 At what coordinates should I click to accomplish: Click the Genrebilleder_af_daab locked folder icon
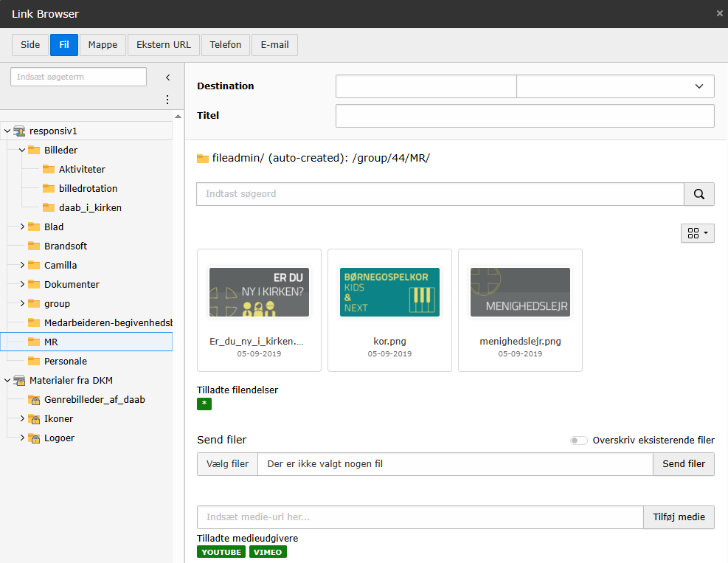pyautogui.click(x=34, y=400)
